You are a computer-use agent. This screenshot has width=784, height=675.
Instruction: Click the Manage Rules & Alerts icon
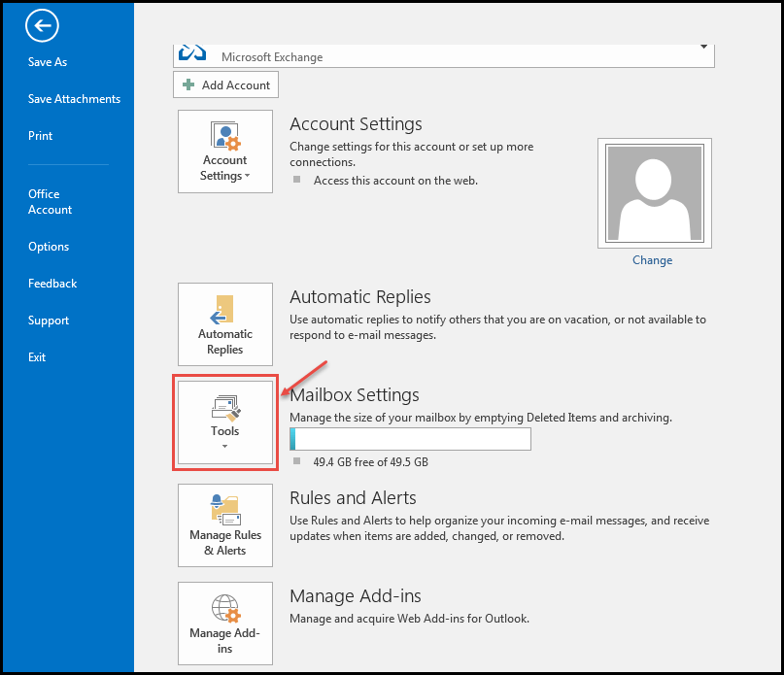click(x=225, y=510)
